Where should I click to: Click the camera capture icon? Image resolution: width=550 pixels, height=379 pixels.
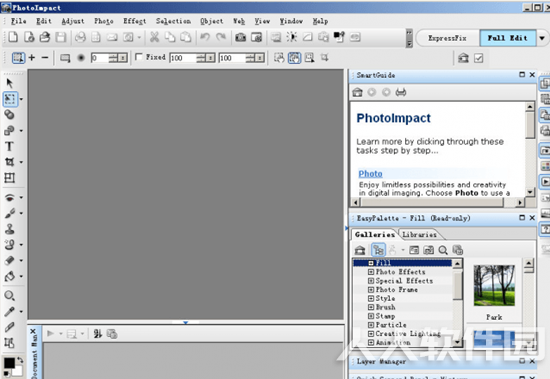(x=240, y=37)
